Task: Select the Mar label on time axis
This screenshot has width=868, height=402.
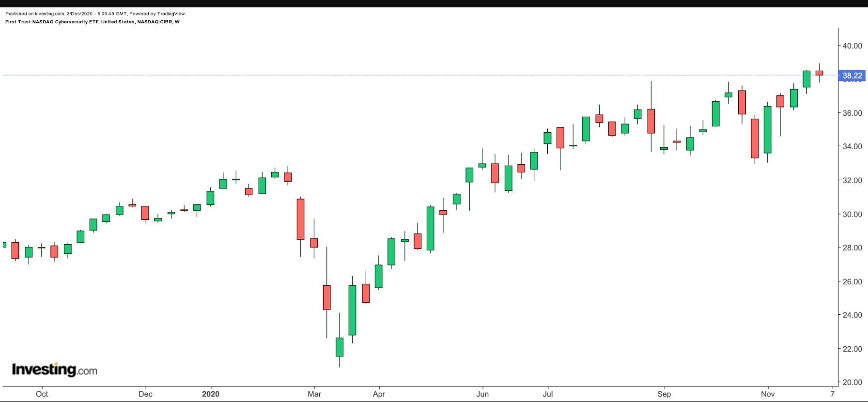Action: tap(314, 394)
